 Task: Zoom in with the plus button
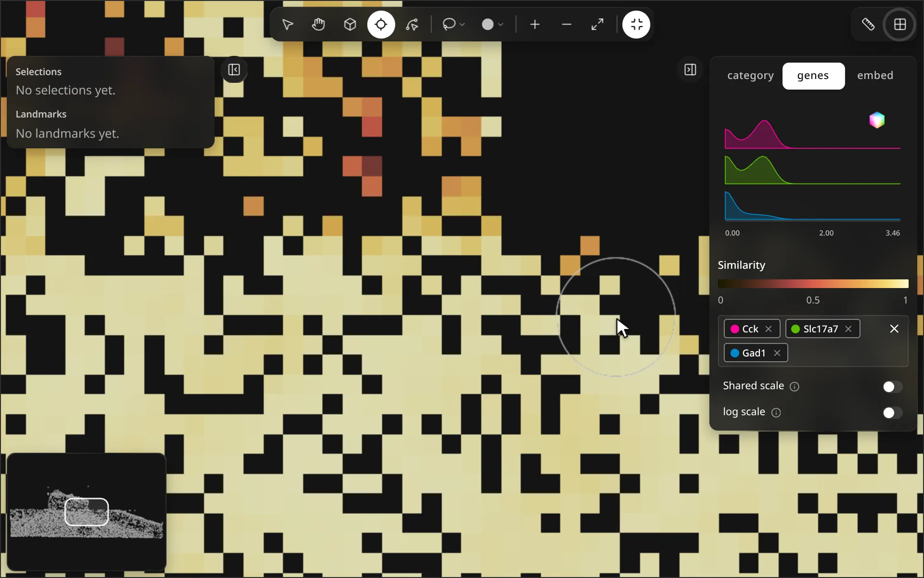[x=535, y=25]
